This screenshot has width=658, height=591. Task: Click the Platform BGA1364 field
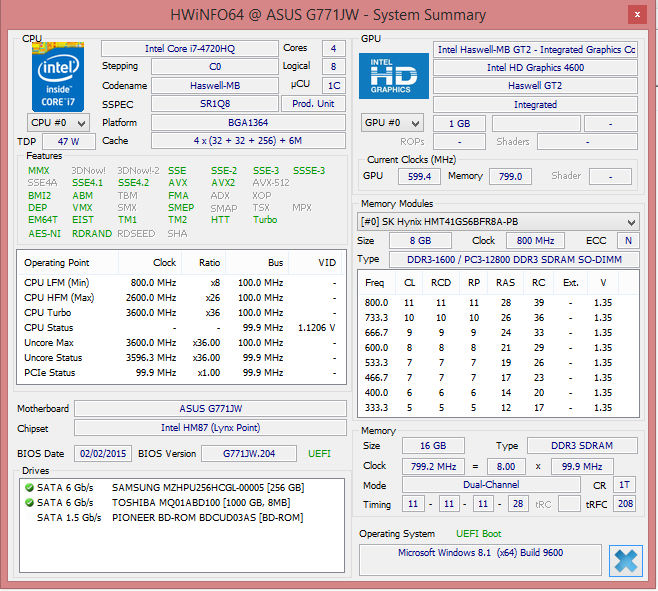[x=248, y=123]
